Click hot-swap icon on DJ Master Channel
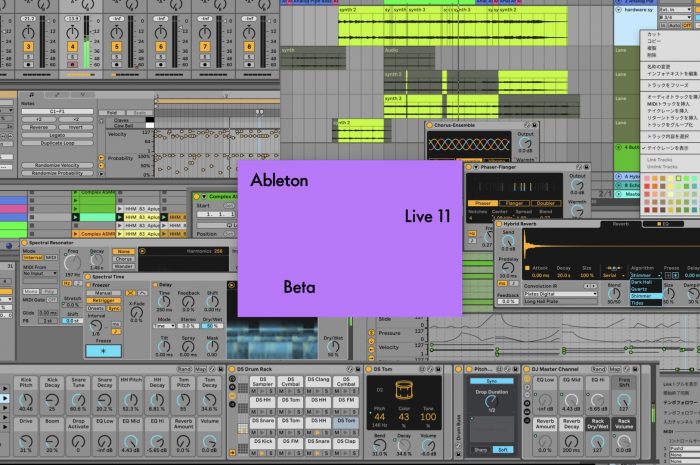Screen dimensions: 700x465 [628, 370]
